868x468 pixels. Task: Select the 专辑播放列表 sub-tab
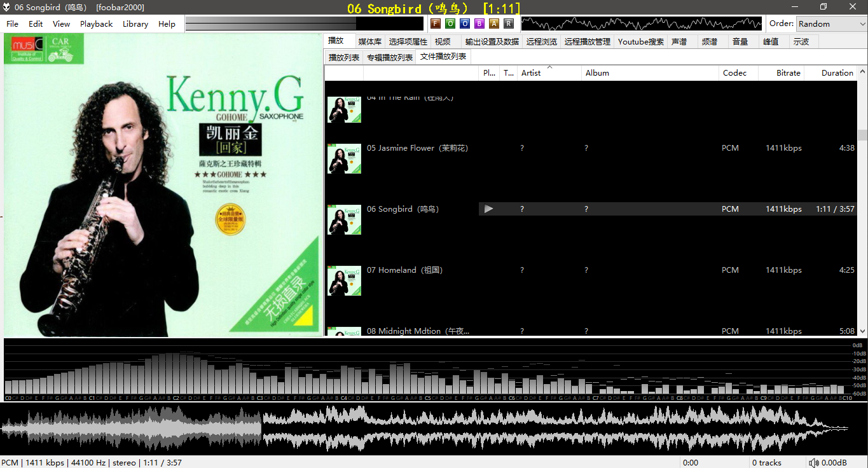coord(390,57)
